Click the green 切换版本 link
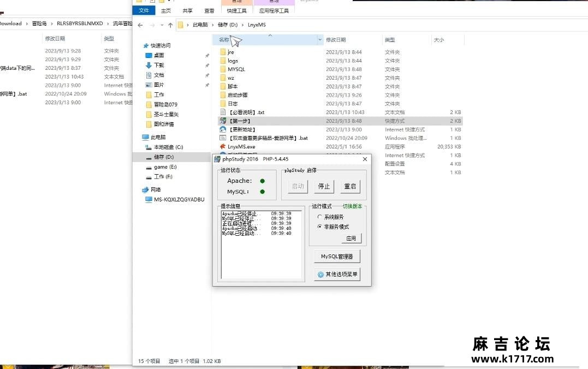 click(x=352, y=206)
